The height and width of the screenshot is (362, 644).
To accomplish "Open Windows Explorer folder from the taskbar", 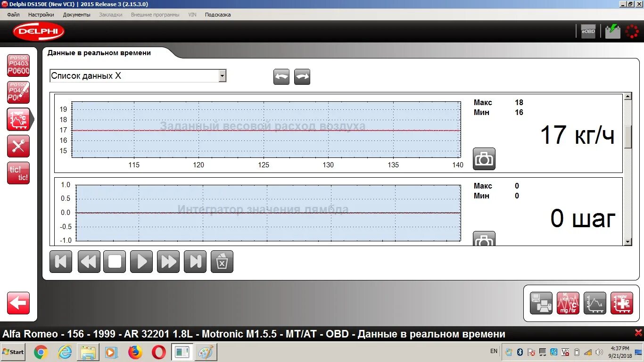I will pyautogui.click(x=88, y=352).
